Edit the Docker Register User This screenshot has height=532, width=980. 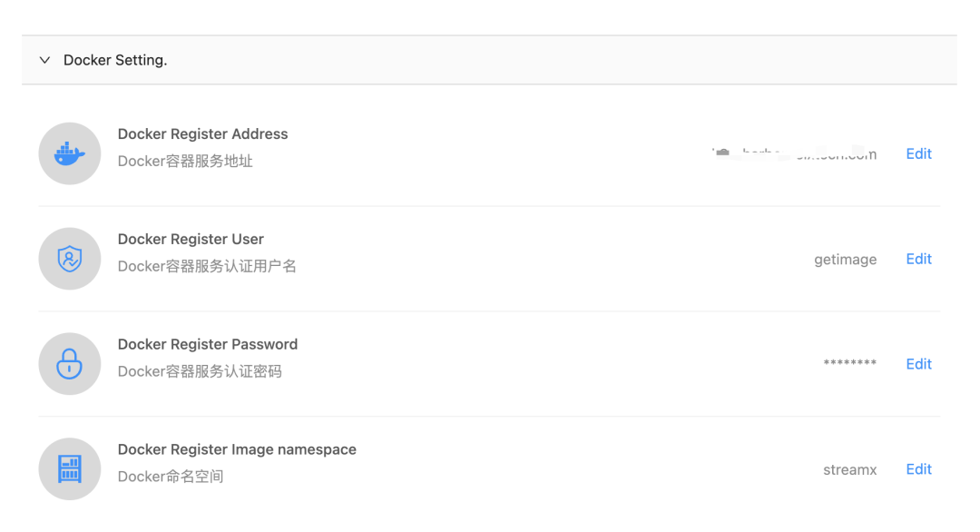tap(918, 259)
